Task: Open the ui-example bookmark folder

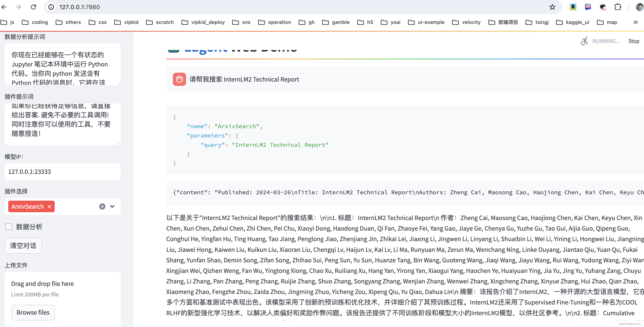Action: 426,22
